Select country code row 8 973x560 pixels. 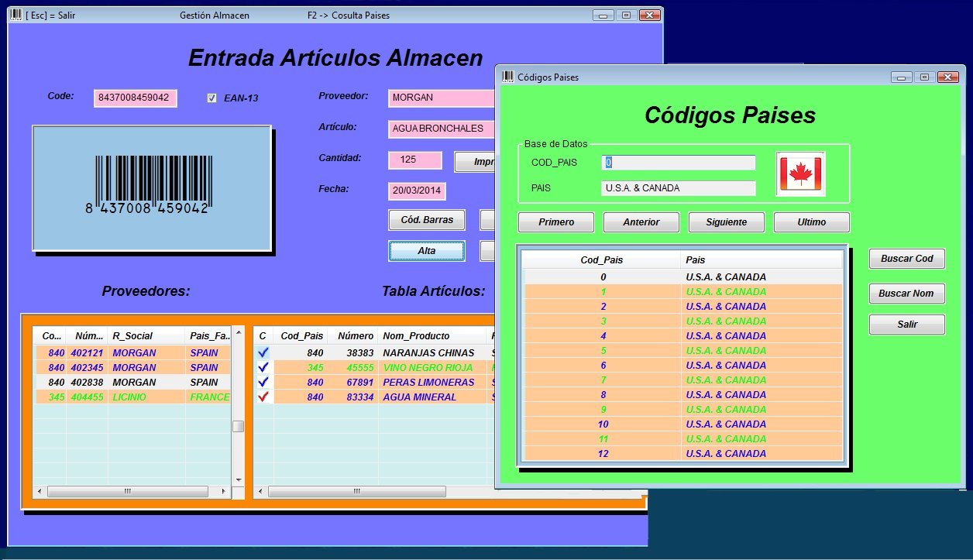pyautogui.click(x=682, y=395)
